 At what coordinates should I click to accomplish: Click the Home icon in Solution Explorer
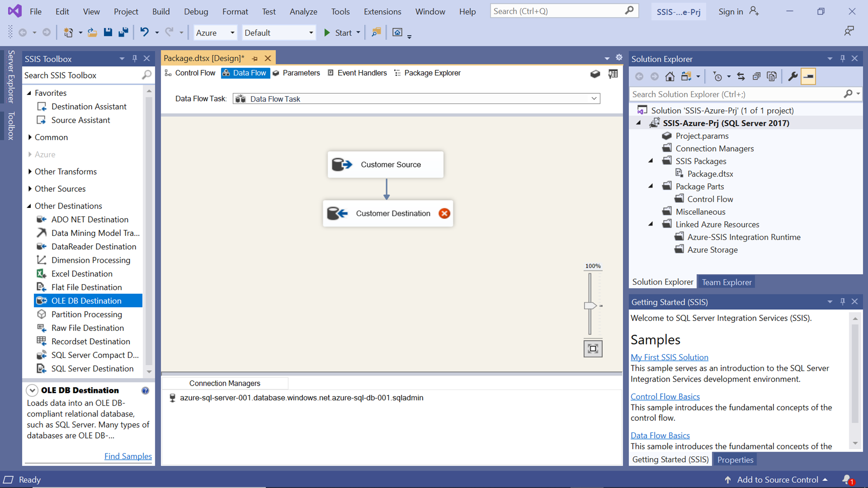(x=670, y=77)
